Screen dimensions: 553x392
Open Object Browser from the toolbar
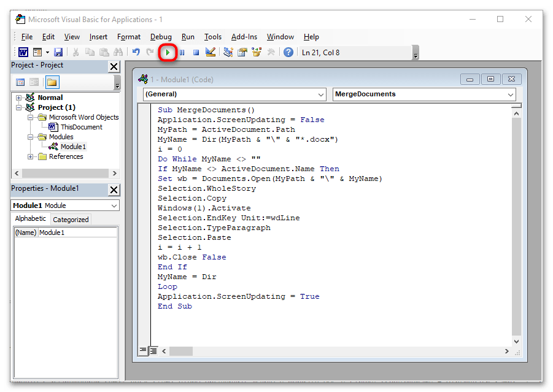(256, 53)
